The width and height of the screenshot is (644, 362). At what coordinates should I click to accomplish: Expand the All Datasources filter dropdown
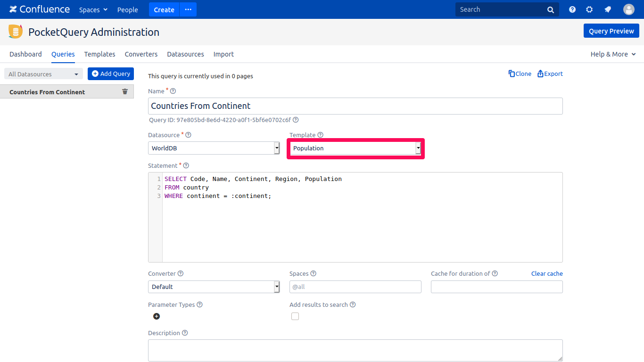coord(43,74)
